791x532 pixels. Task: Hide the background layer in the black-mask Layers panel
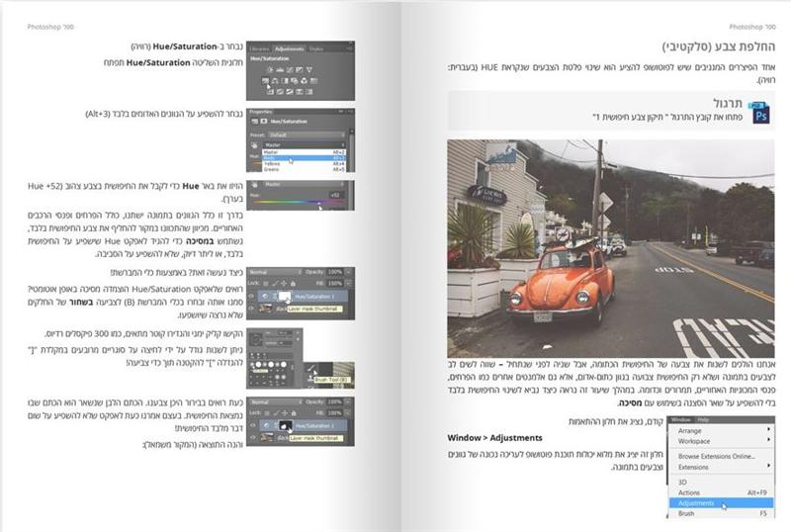(x=253, y=438)
